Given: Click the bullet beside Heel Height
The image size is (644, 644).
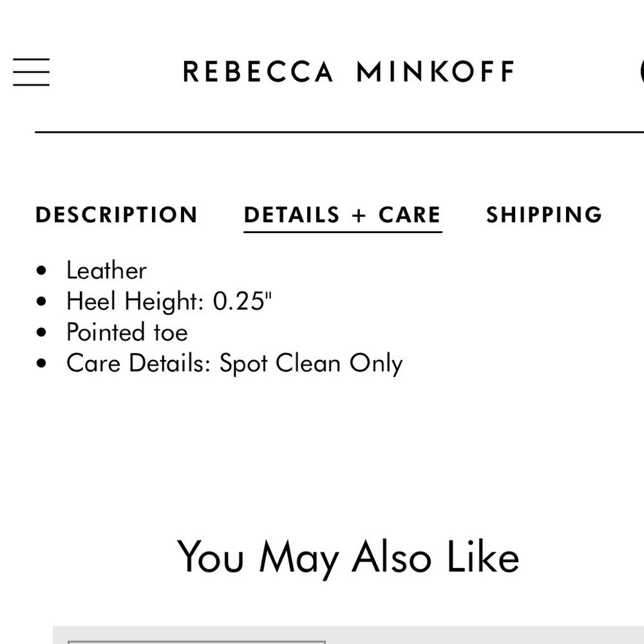Looking at the screenshot, I should point(43,301).
